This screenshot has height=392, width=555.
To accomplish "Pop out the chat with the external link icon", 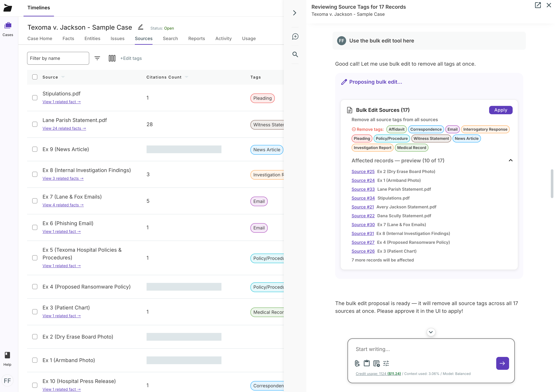I will coord(538,5).
